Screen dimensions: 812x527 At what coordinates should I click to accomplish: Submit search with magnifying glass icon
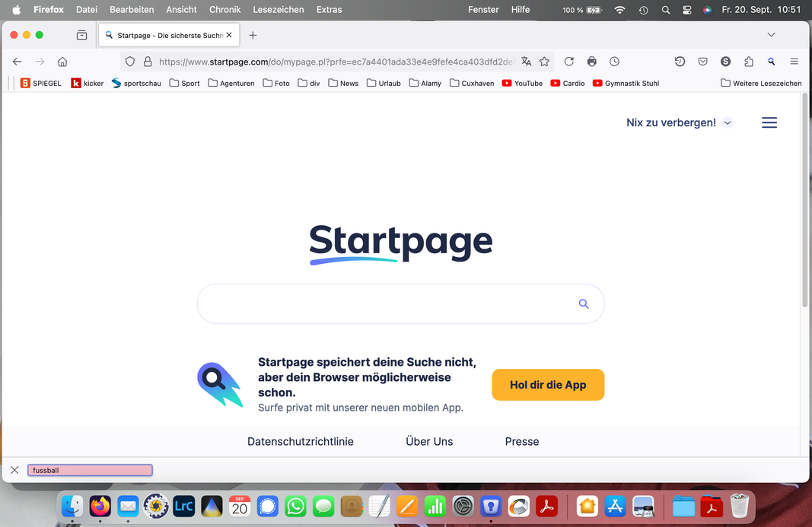pos(584,304)
